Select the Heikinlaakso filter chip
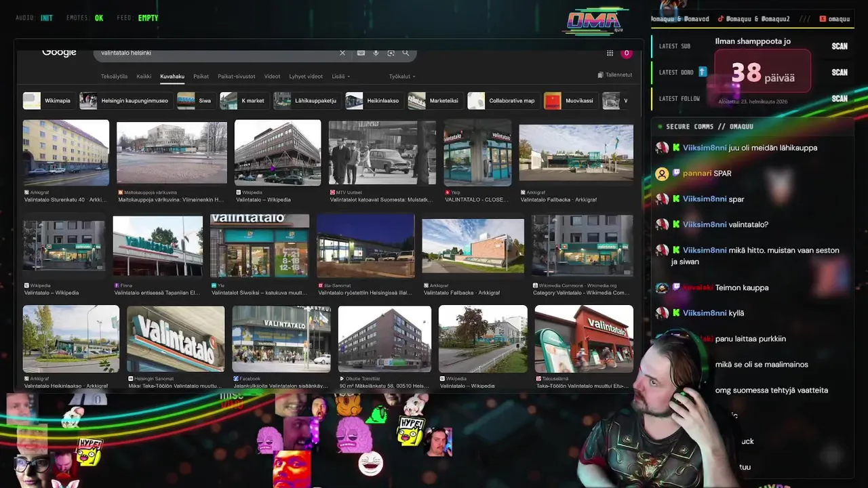Viewport: 868px width, 488px height. click(x=374, y=101)
